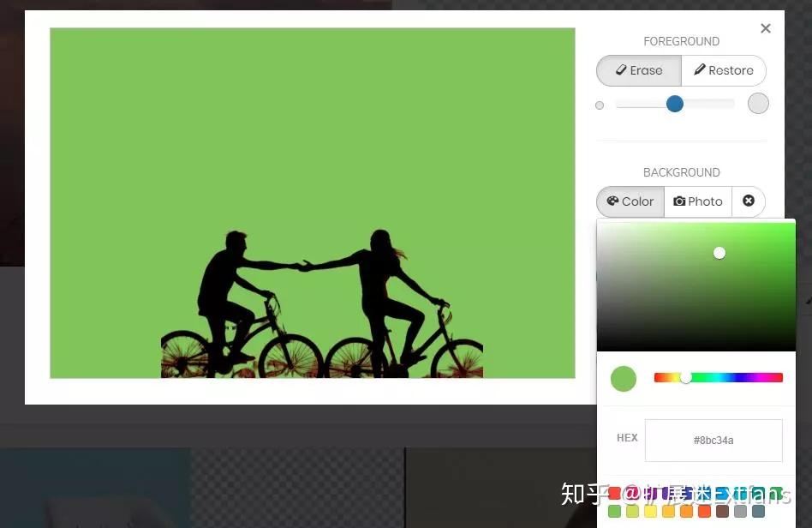Choose the Color background option

click(x=630, y=201)
